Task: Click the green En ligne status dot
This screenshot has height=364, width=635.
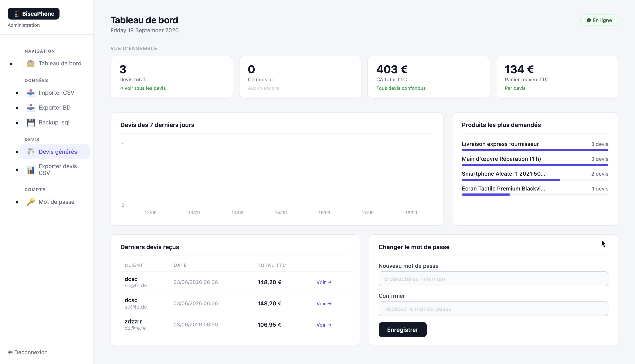Action: pos(589,20)
